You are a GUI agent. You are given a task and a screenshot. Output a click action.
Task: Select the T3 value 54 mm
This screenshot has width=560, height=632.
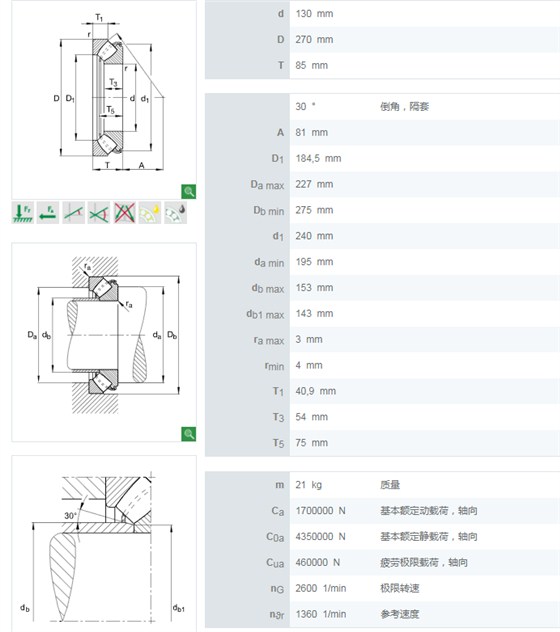(312, 417)
